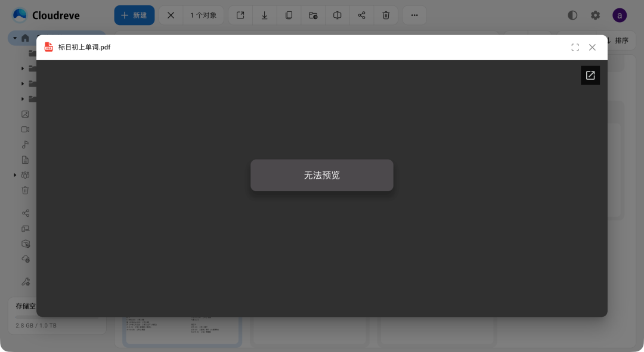Click the 新建 button
644x352 pixels.
pos(134,15)
